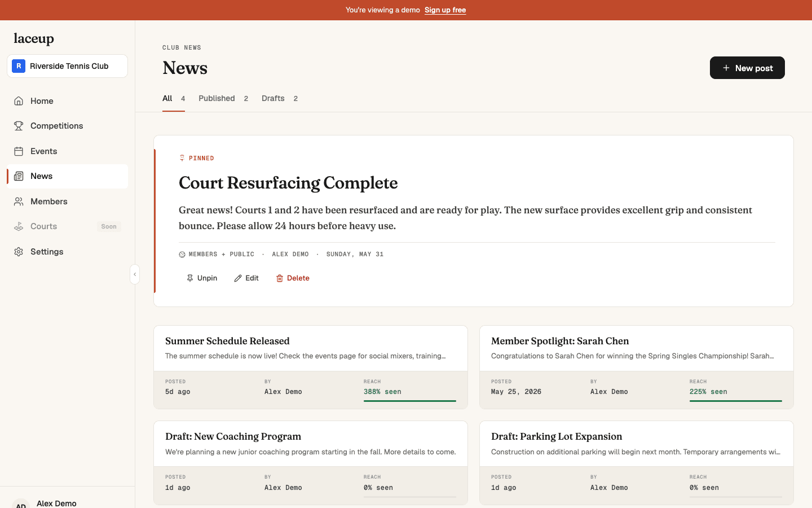Open the Riverside Tennis Club switcher
The height and width of the screenshot is (508, 812).
[68, 66]
